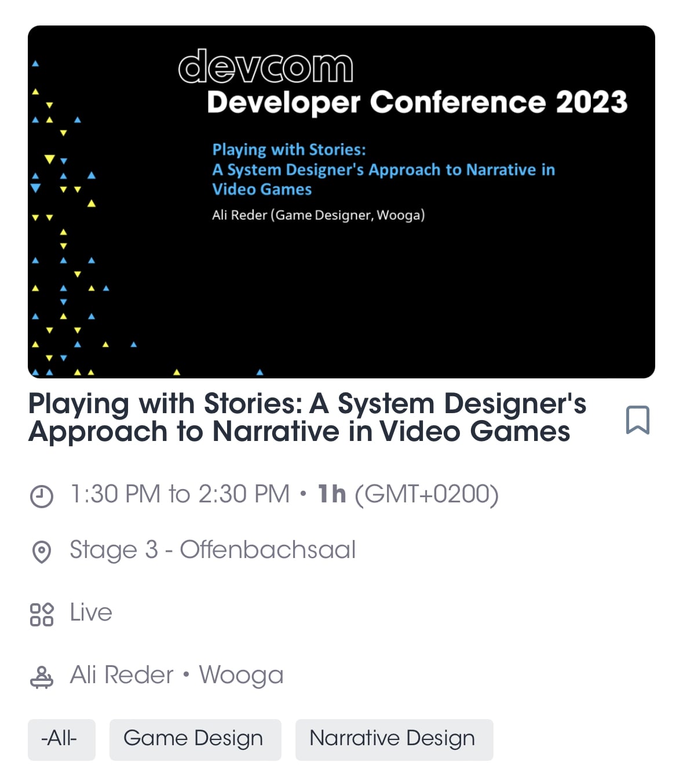683x784 pixels.
Task: Click the '1:30 PM to 2:30 PM' time text
Action: tap(180, 494)
